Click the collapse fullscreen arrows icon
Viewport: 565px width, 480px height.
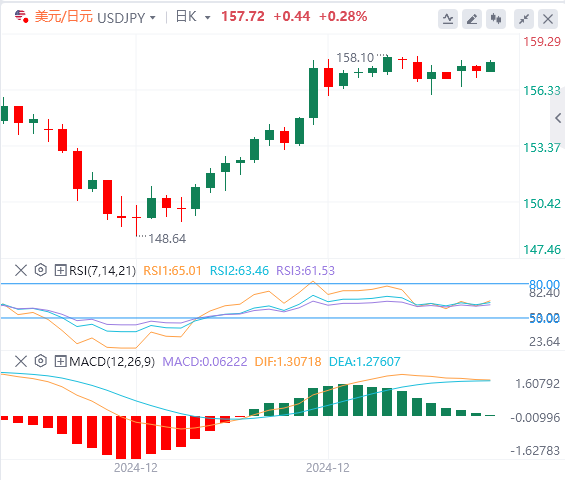[x=524, y=19]
